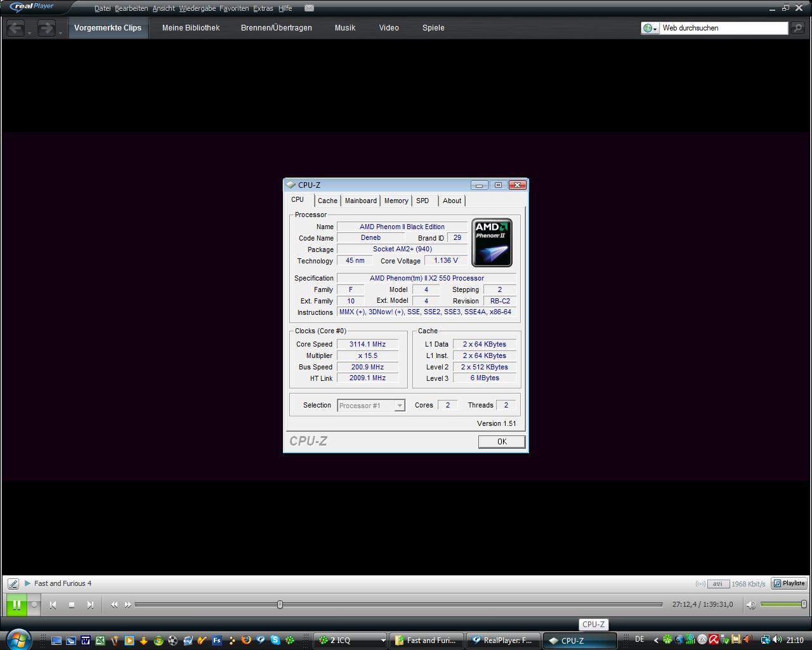This screenshot has height=650, width=812.
Task: Open the Video tab
Action: click(389, 28)
